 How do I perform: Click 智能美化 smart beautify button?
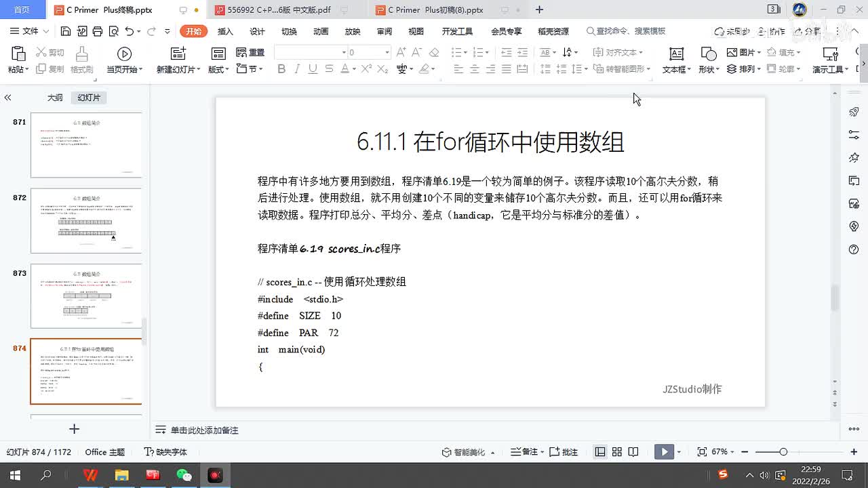coord(463,452)
